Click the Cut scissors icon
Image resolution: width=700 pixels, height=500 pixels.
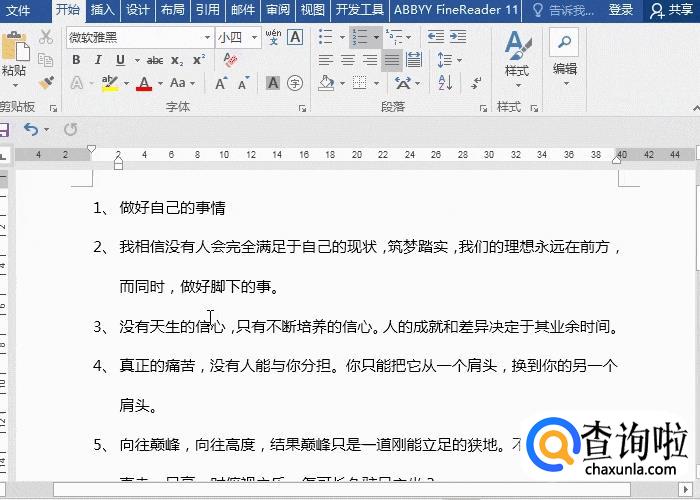tap(45, 37)
